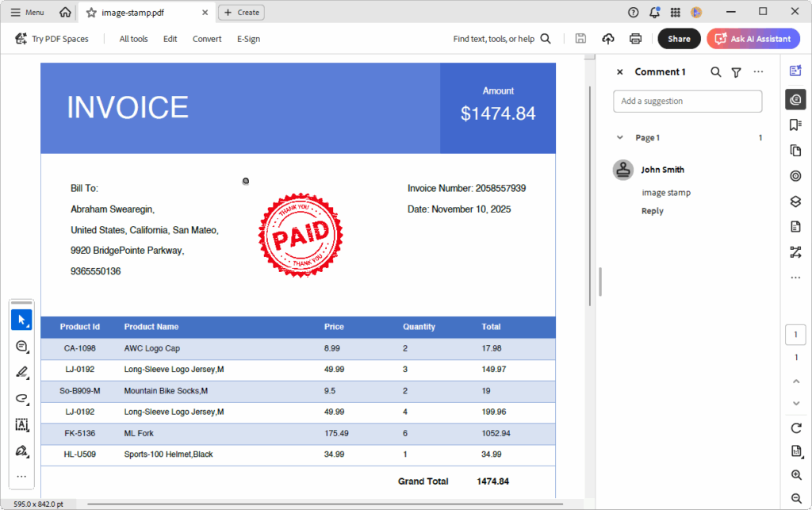Viewport: 812px width, 510px height.
Task: Zoom in using the magnifier plus icon
Action: 796,474
